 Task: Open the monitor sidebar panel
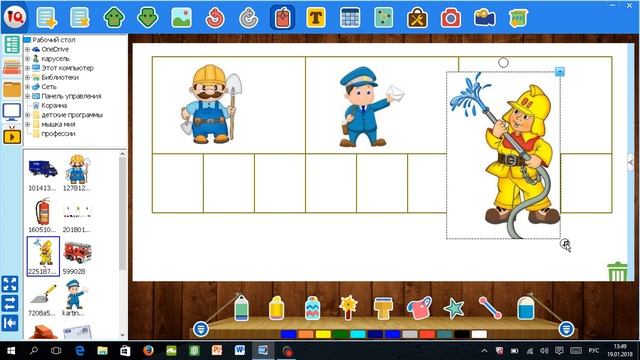coord(12,112)
